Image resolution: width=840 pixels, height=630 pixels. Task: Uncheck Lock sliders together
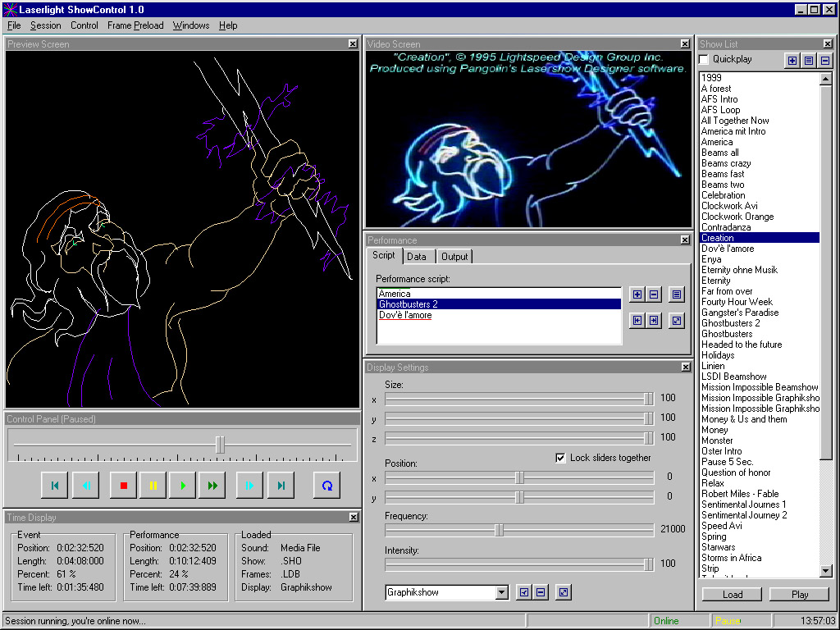[x=560, y=458]
